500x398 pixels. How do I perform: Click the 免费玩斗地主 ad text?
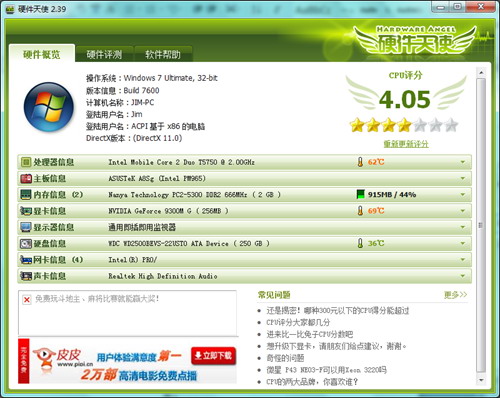click(x=97, y=299)
